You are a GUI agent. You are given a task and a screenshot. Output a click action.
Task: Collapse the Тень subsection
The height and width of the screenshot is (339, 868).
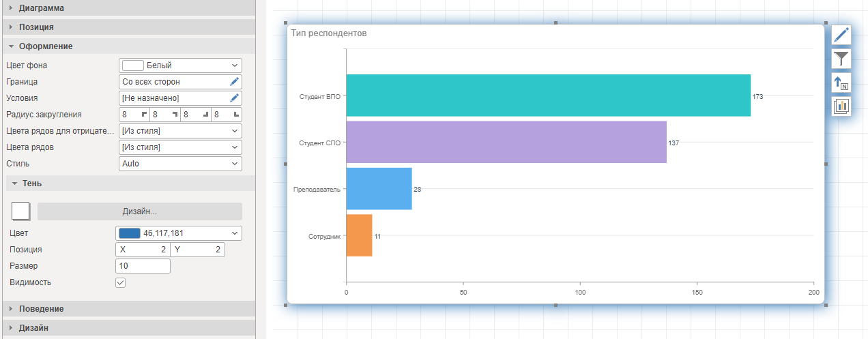coord(31,183)
